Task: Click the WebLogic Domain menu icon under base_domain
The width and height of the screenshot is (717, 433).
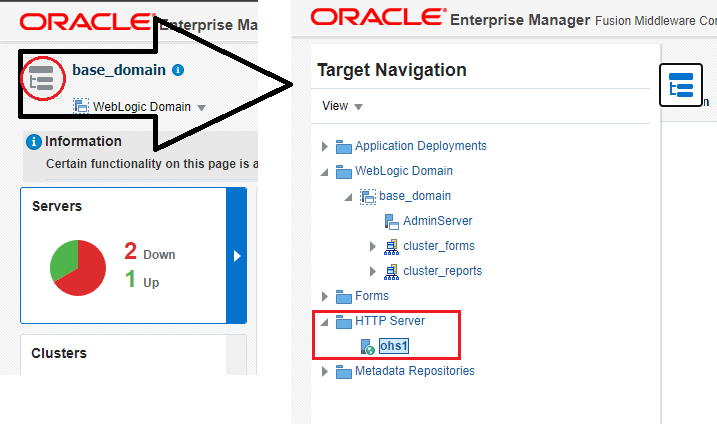Action: point(81,106)
